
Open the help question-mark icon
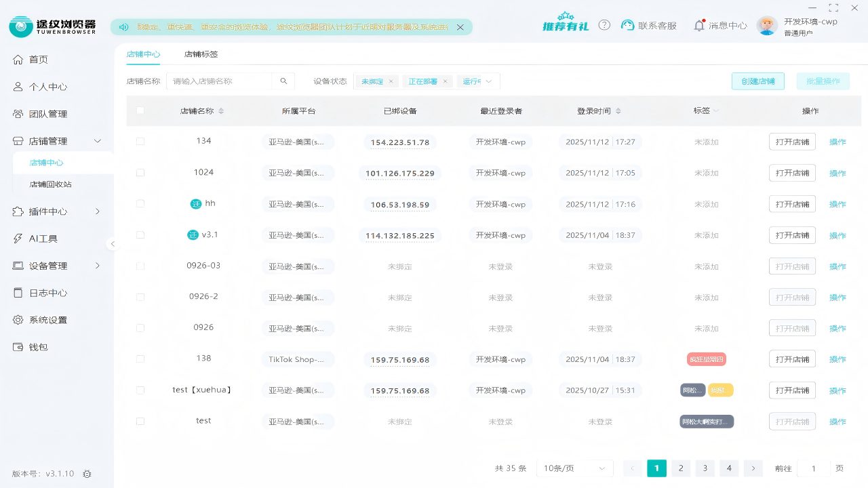pos(604,24)
